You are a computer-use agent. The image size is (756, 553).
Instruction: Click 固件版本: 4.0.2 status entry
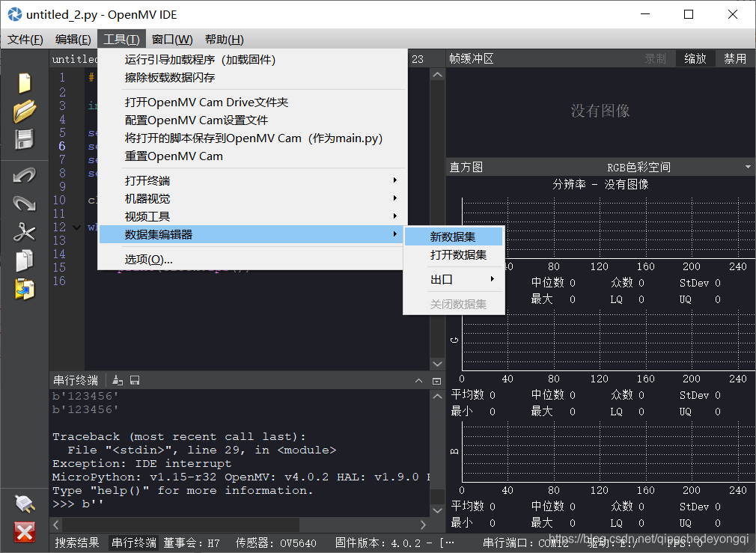tap(394, 543)
